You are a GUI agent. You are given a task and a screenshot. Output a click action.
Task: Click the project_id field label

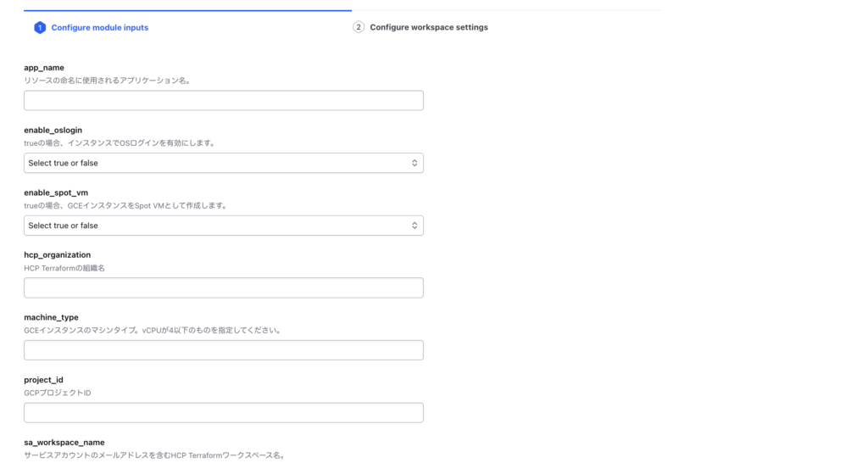point(43,380)
